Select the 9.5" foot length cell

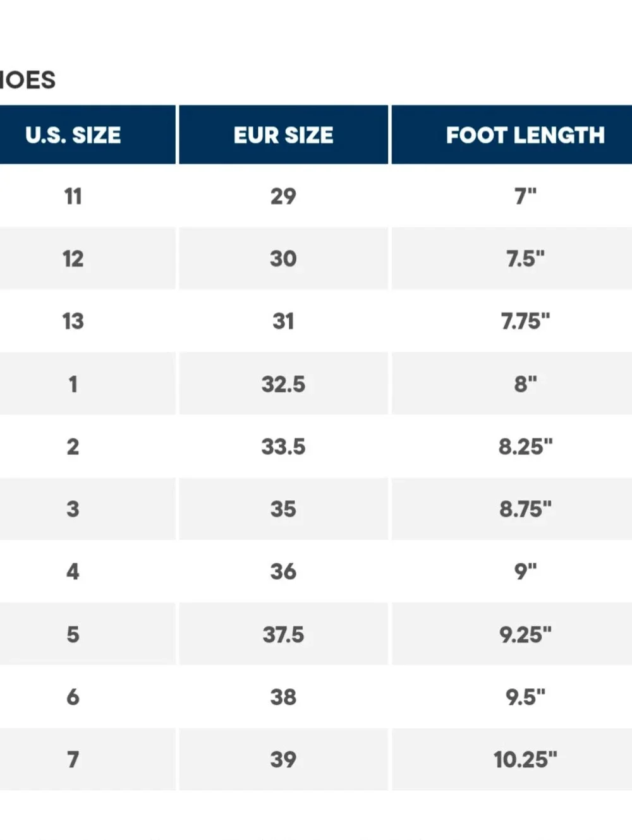click(x=512, y=696)
